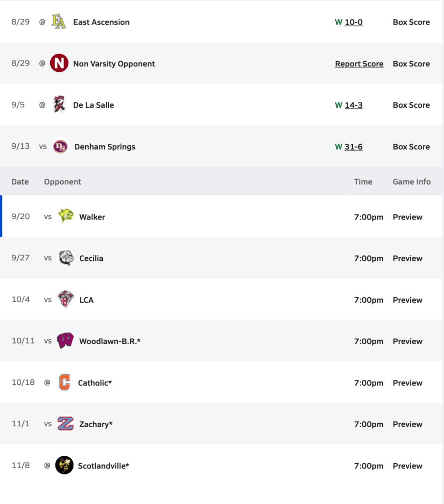
Task: Click the Woodlawn-B.R. W logo
Action: pyautogui.click(x=65, y=341)
